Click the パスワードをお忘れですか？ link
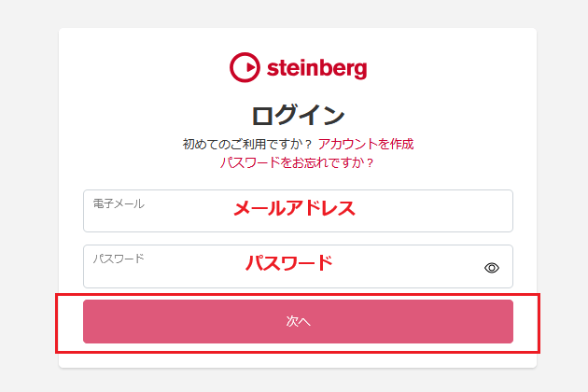Viewport: 588px width, 392px height. [x=297, y=162]
